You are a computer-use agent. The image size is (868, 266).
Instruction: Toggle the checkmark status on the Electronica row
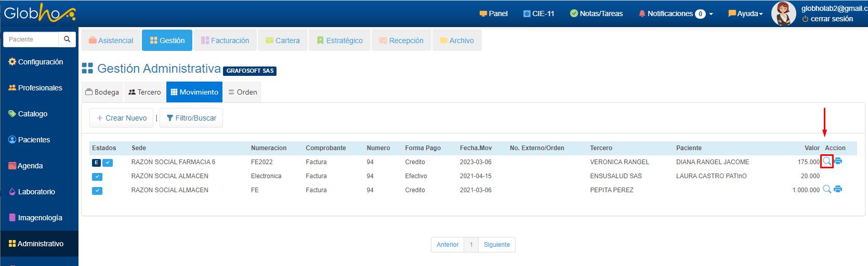point(97,177)
